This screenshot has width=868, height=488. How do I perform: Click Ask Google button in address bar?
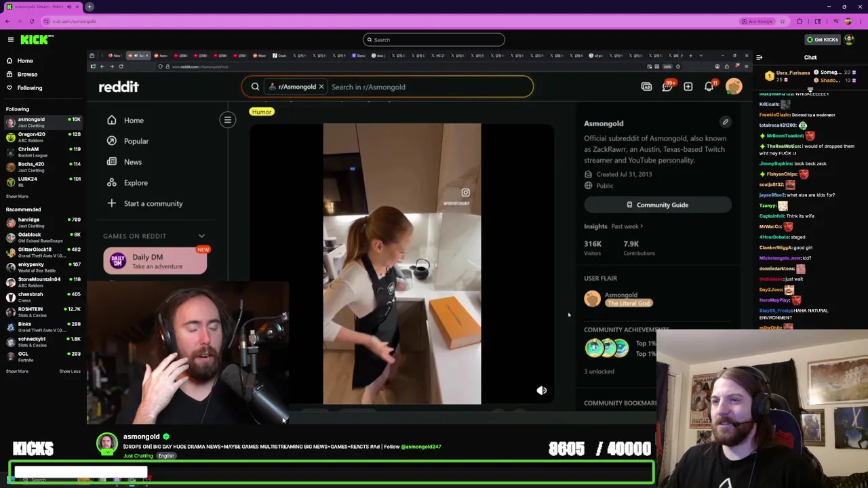(757, 21)
